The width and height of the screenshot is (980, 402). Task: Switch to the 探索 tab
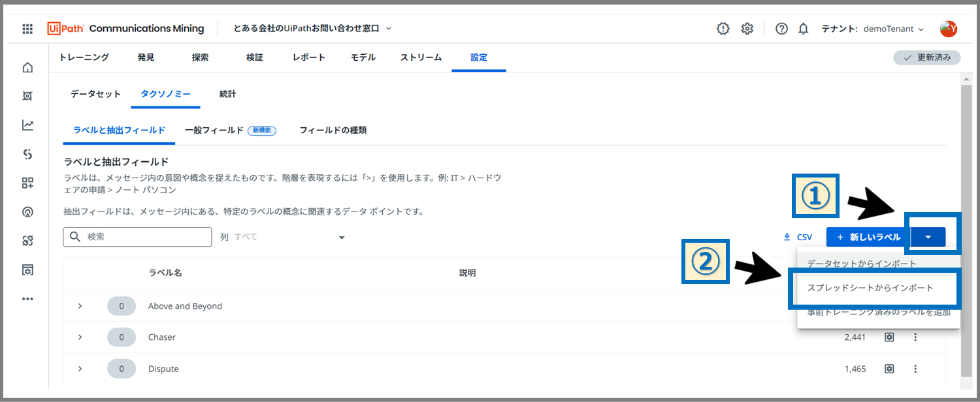click(x=201, y=57)
